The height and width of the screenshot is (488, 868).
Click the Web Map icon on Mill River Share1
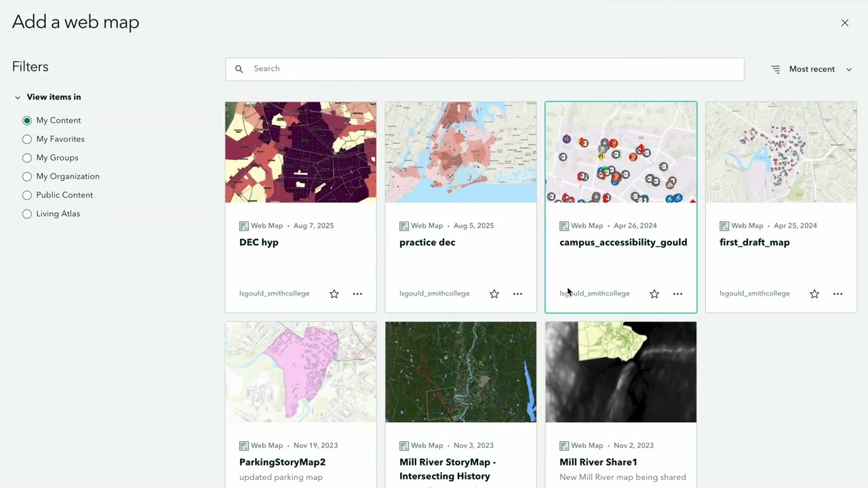[564, 445]
